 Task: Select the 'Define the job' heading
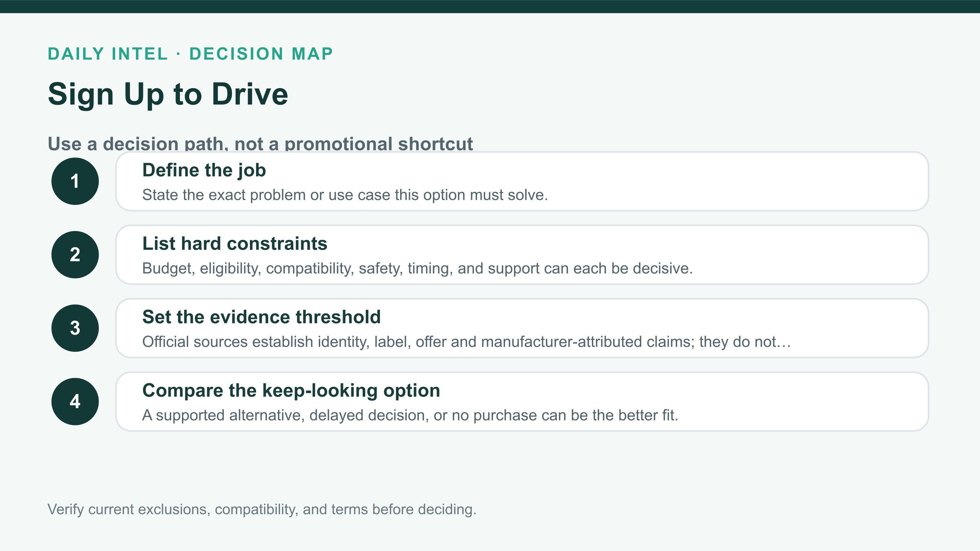pos(204,170)
